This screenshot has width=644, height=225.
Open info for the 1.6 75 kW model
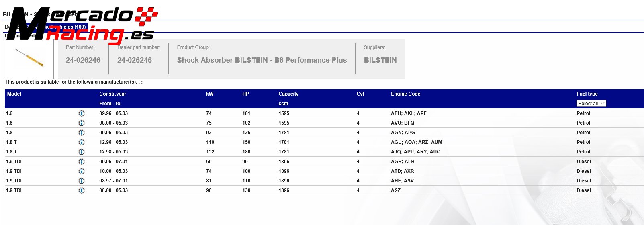[82, 123]
